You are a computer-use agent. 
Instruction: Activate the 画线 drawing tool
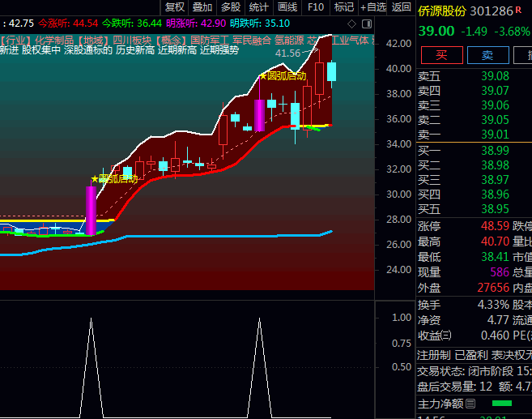287,7
